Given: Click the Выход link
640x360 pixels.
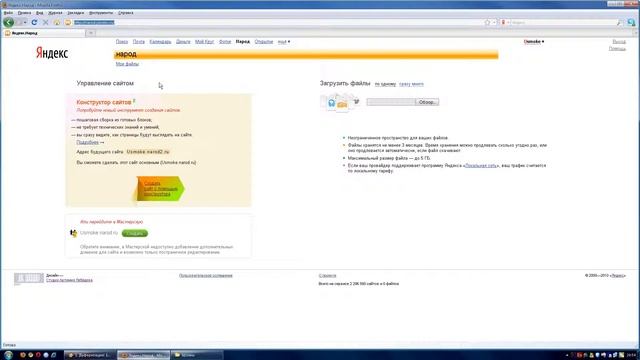Looking at the screenshot, I should 619,42.
